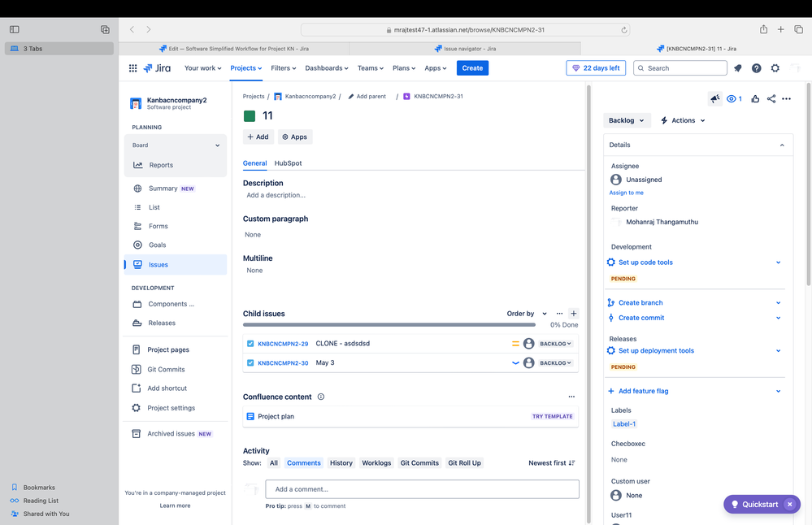The height and width of the screenshot is (525, 812).
Task: Show Worklogs activity
Action: 376,463
